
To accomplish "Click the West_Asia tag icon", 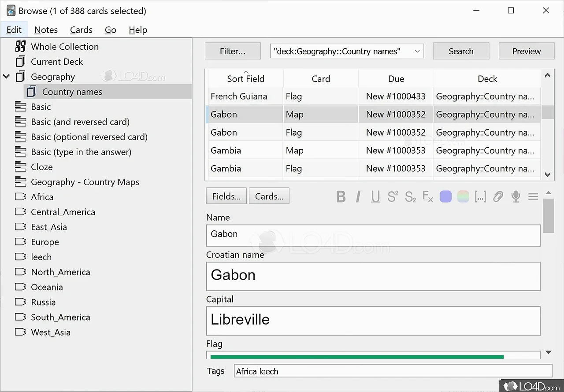I will click(20, 332).
